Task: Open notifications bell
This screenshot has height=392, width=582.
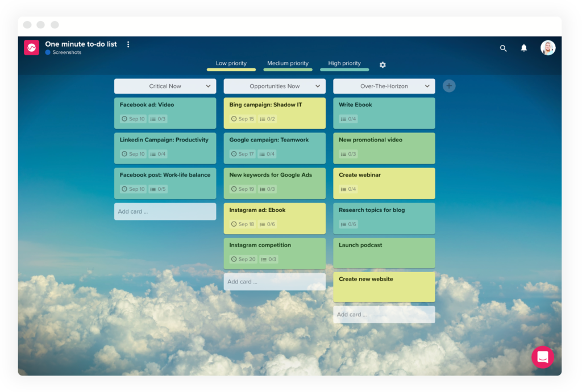Action: tap(523, 48)
